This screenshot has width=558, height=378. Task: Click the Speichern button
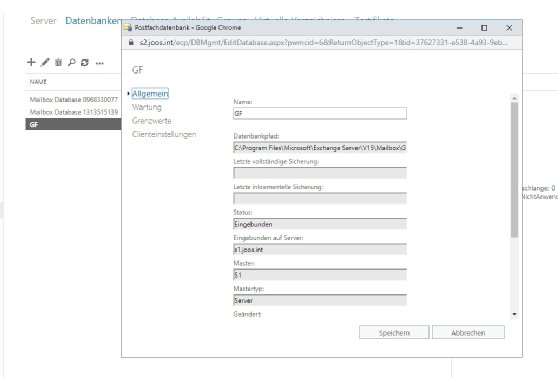pyautogui.click(x=394, y=332)
